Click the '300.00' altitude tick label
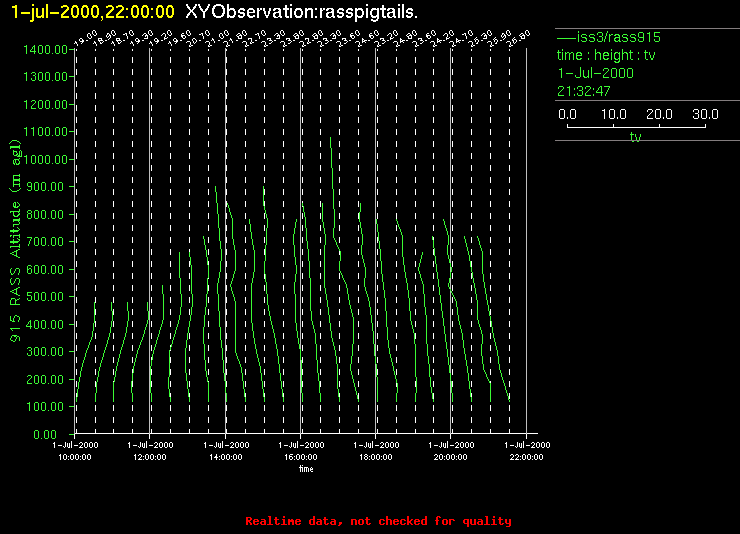Viewport: 740px width, 534px height. tap(47, 352)
